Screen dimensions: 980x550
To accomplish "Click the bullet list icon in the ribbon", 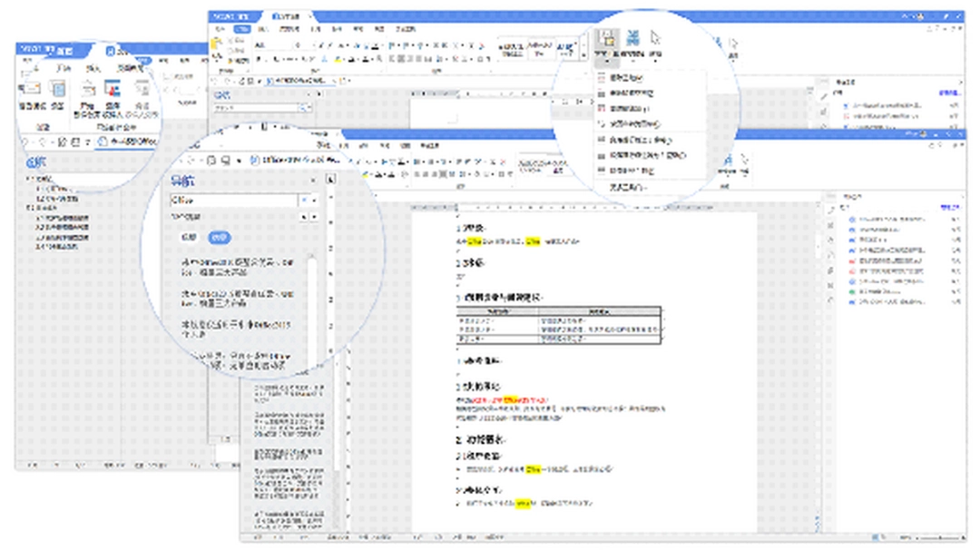I will pyautogui.click(x=392, y=43).
